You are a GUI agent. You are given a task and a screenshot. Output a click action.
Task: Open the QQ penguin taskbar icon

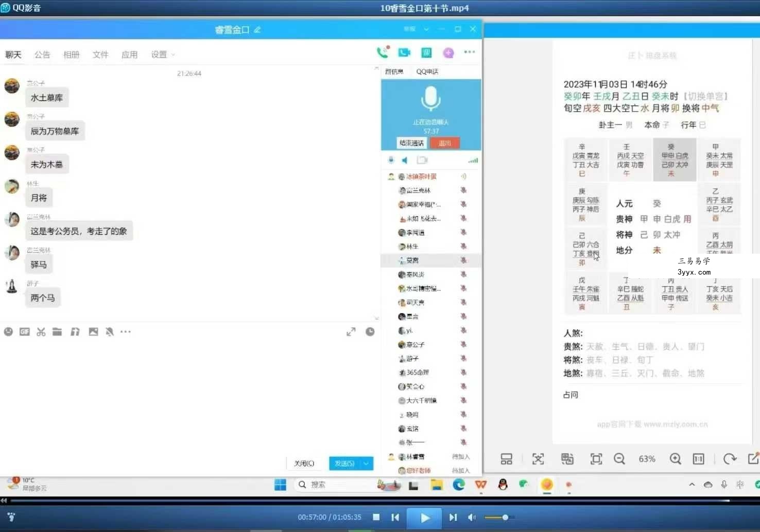tap(503, 485)
